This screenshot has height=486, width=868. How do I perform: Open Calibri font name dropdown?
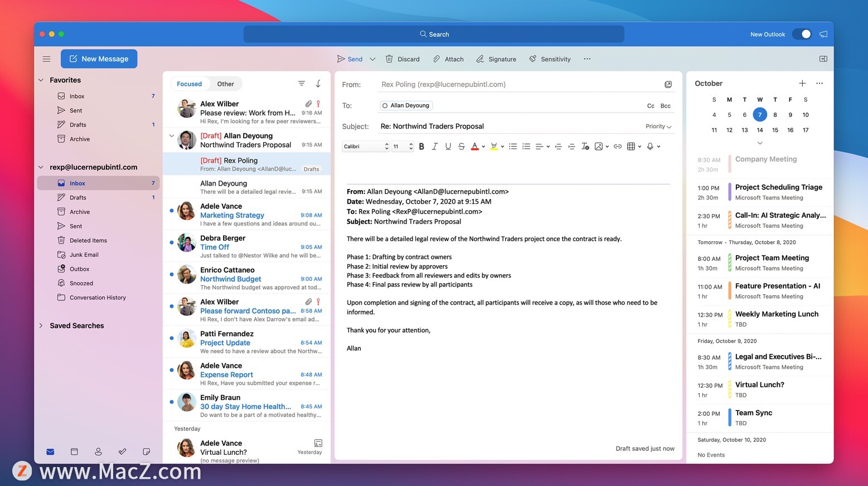(x=366, y=147)
